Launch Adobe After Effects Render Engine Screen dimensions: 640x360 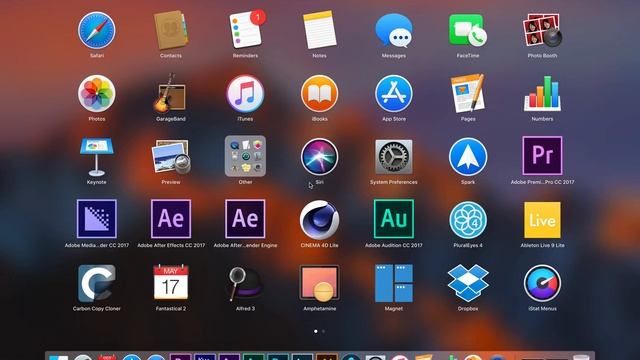coord(245,219)
